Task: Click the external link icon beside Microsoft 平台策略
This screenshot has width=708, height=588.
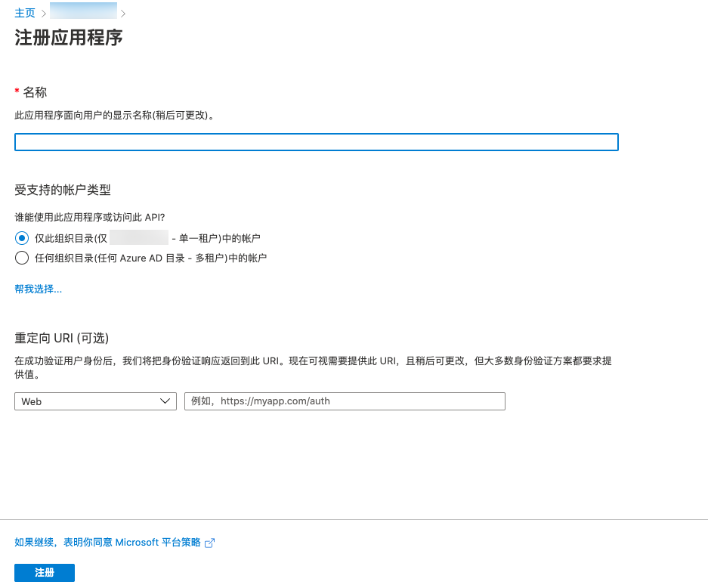Action: tap(210, 543)
